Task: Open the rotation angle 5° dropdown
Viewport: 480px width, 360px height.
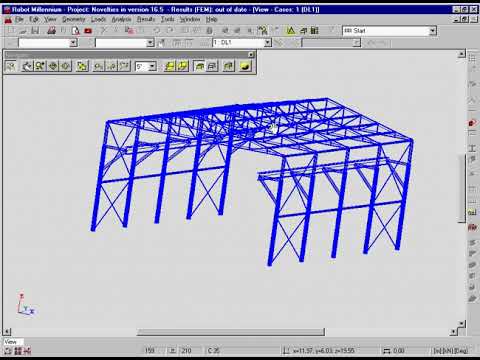Action: point(146,66)
